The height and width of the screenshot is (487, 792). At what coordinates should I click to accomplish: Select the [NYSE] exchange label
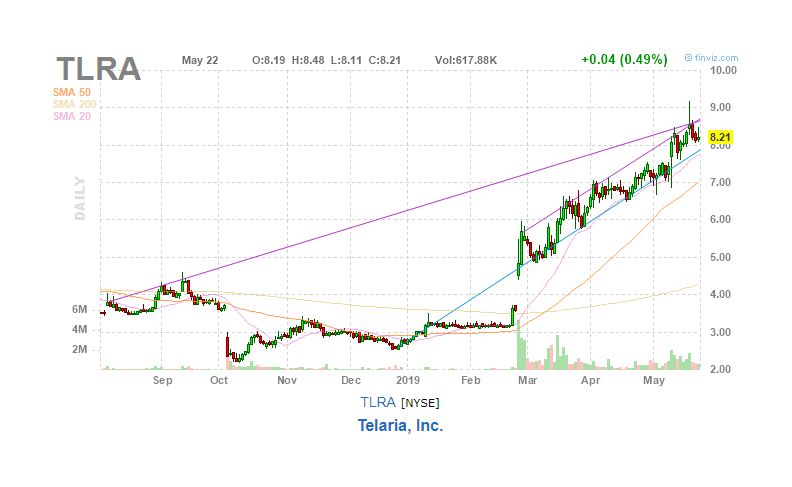[x=420, y=403]
